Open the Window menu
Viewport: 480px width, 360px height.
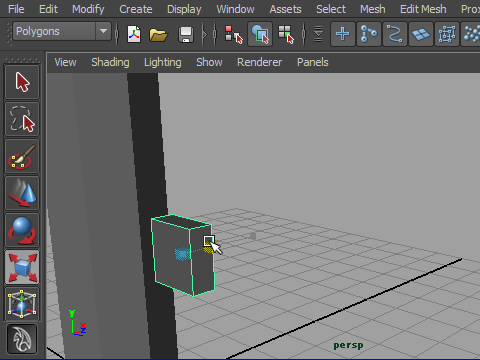(235, 9)
